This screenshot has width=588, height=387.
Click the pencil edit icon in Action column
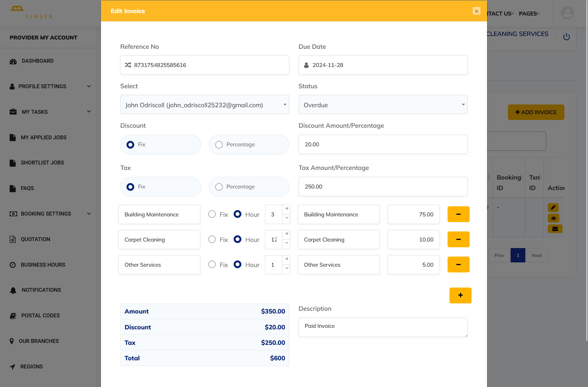click(x=553, y=207)
